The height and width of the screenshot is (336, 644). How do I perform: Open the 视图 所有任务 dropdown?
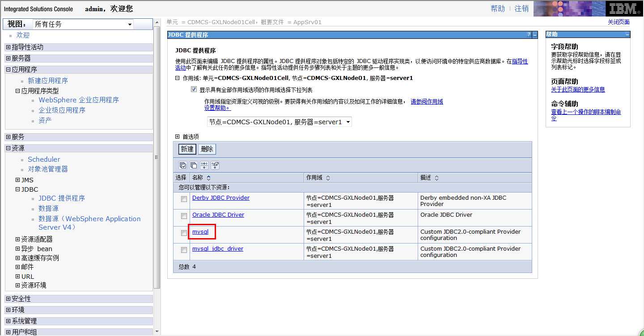tap(84, 24)
